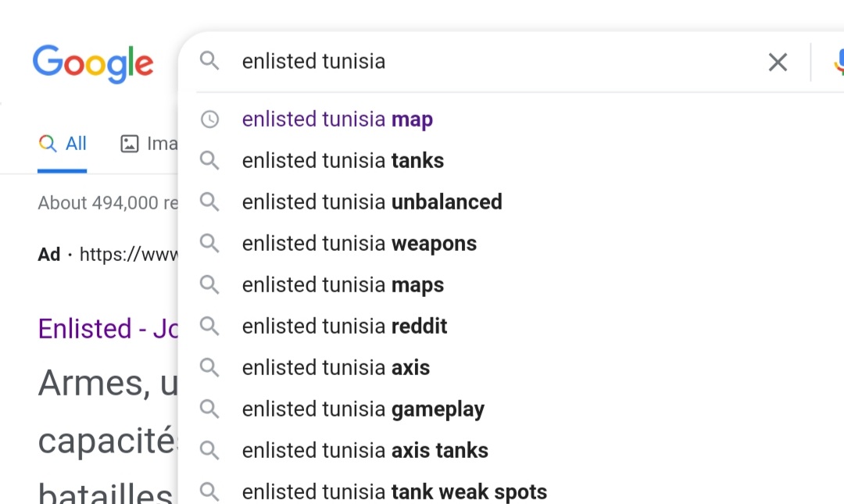
Task: Click the clock history icon beside map suggestion
Action: pos(209,119)
